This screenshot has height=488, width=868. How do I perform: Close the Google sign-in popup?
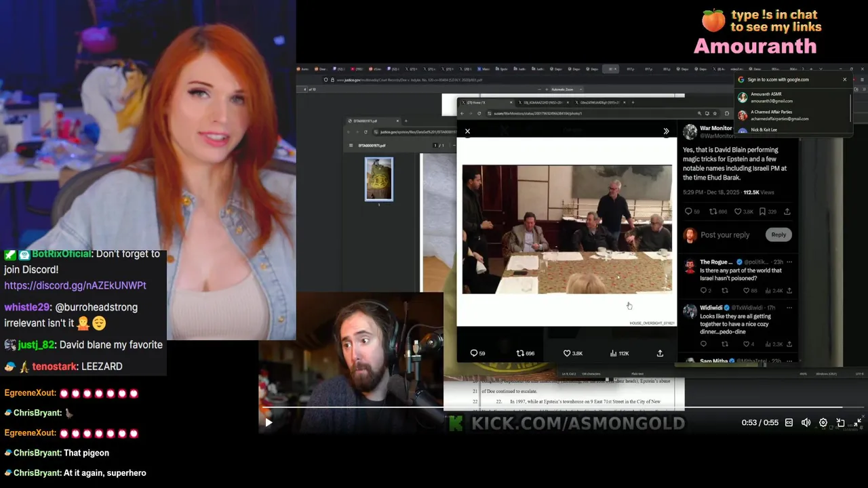(844, 79)
